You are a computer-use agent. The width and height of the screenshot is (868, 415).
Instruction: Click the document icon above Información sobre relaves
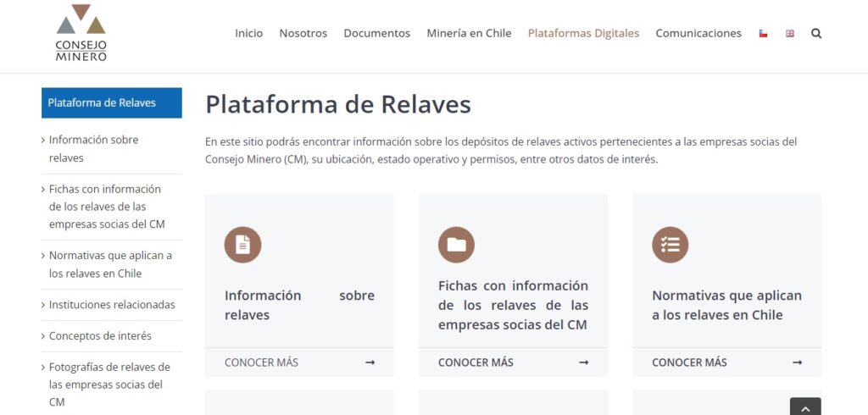pos(242,245)
